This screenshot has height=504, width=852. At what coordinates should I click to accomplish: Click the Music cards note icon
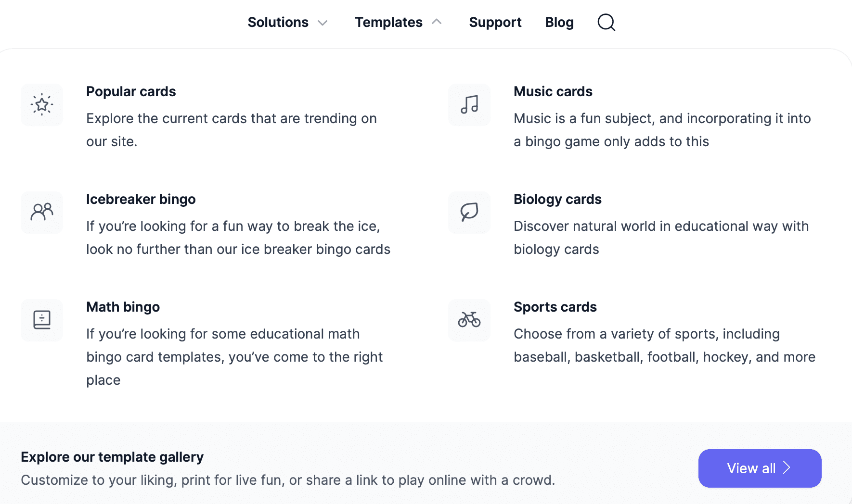[x=469, y=105]
